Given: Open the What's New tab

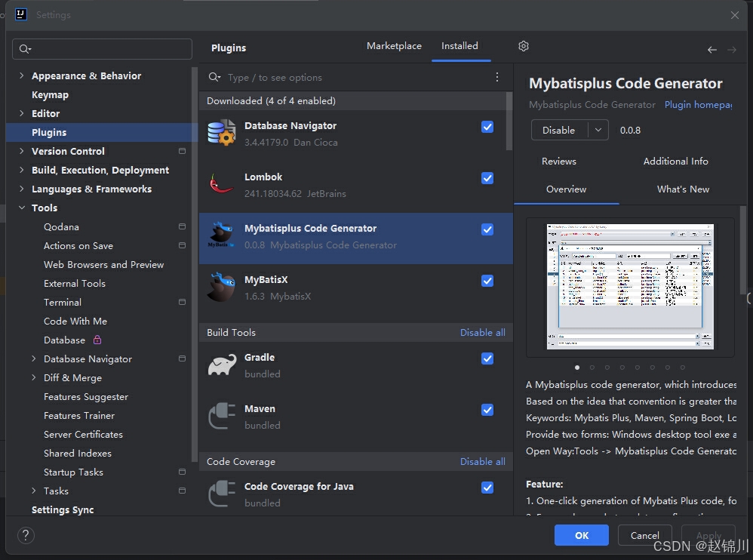Looking at the screenshot, I should 683,189.
